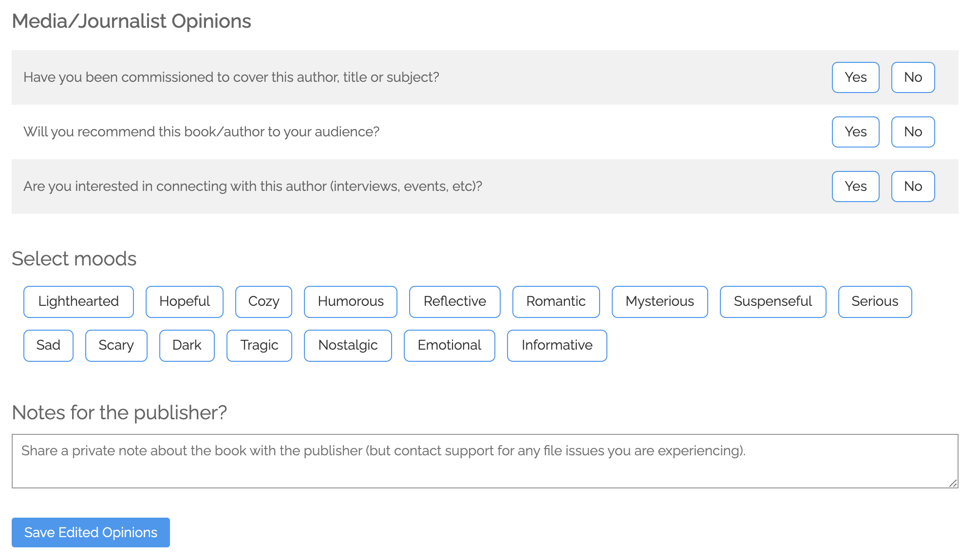Toggle the Scary mood tag
Image resolution: width=979 pixels, height=560 pixels.
[116, 346]
